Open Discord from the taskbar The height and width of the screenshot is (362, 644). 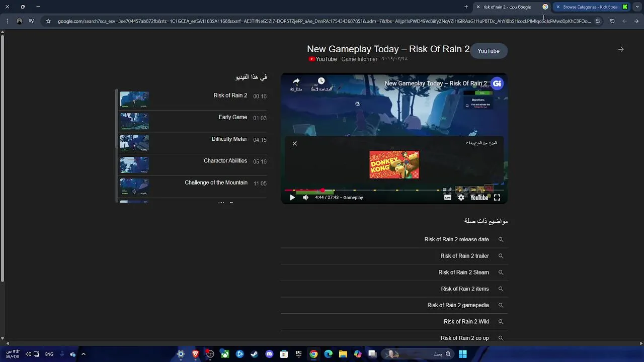click(269, 354)
